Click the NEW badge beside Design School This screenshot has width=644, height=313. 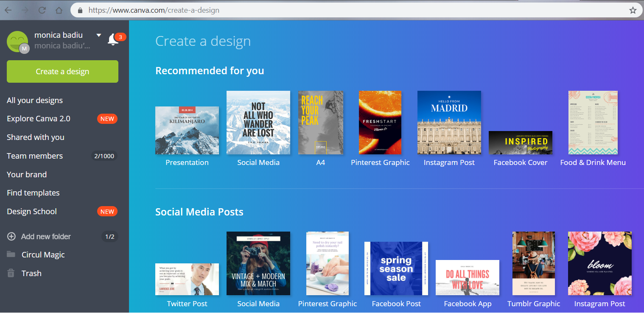click(x=107, y=212)
